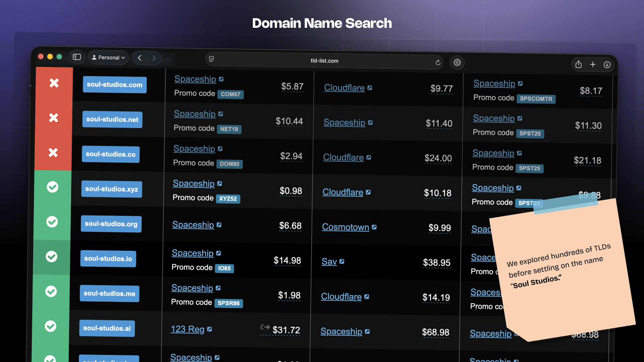Click green checkmark beside soul-studios.xyz
Viewport: 644px width, 362px height.
52,187
